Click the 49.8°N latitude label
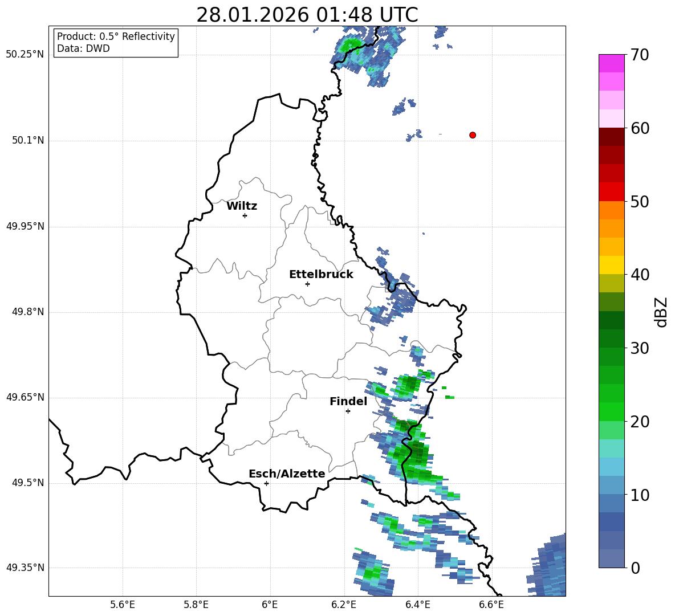The image size is (675, 616). coord(28,312)
